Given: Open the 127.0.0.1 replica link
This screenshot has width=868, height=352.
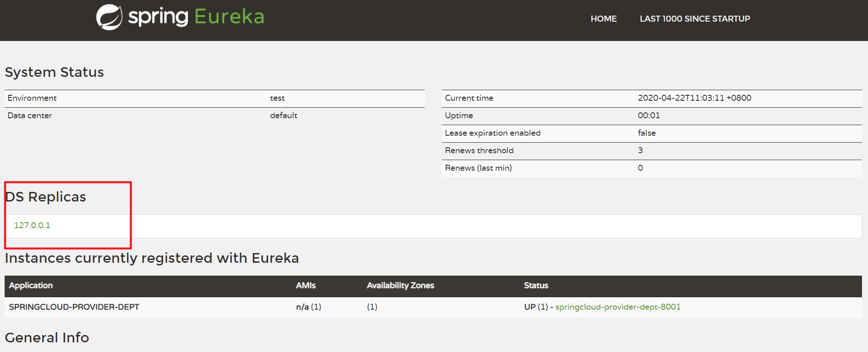Looking at the screenshot, I should click(x=32, y=225).
